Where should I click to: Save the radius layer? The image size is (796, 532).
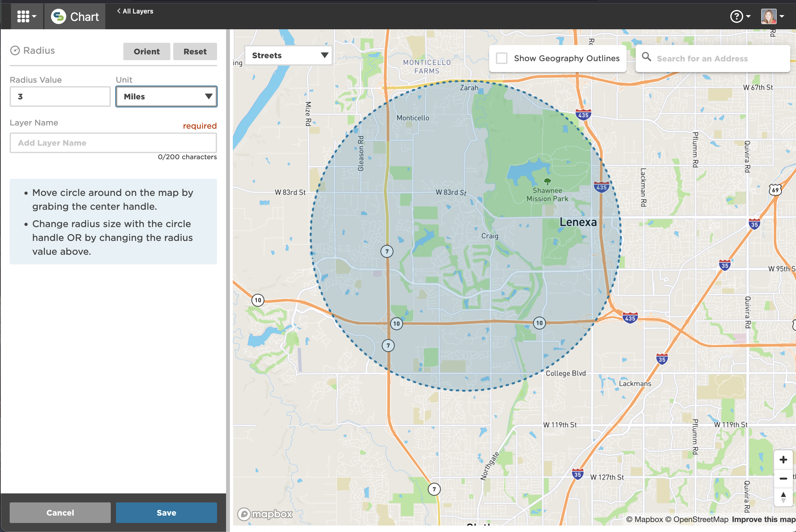tap(166, 512)
